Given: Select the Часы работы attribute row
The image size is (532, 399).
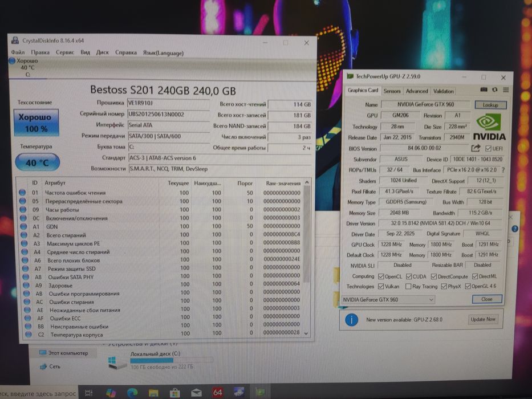Looking at the screenshot, I should tap(160, 210).
